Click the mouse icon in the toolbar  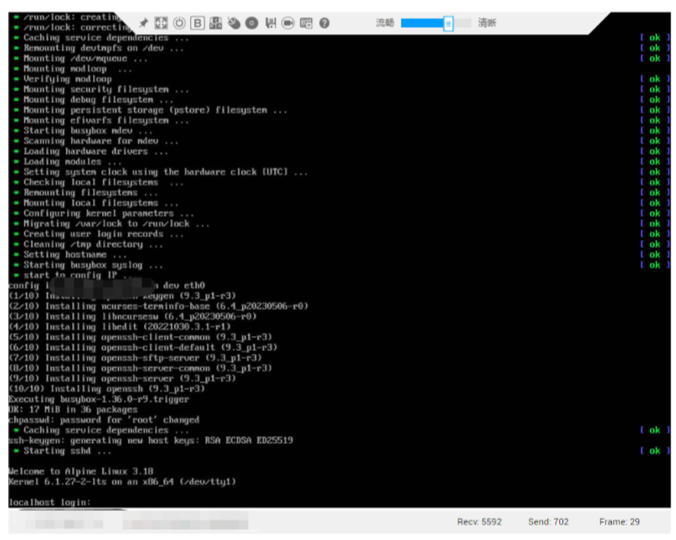[233, 22]
